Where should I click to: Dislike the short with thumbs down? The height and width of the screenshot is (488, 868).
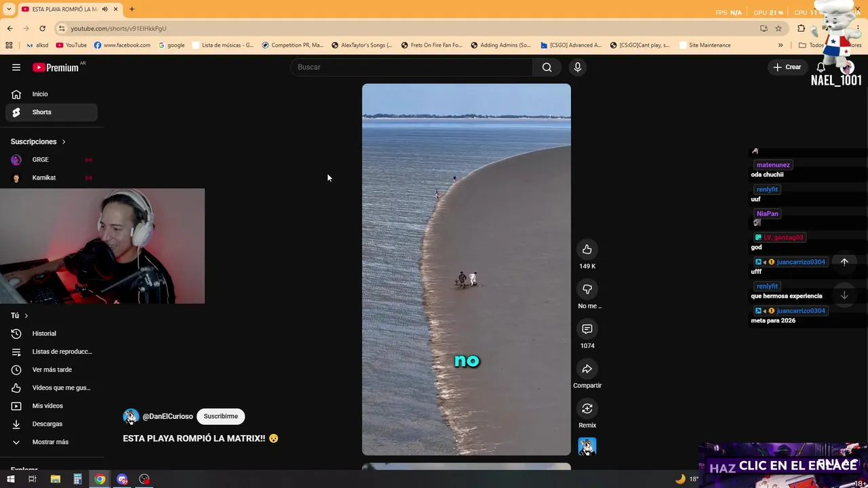click(x=587, y=289)
